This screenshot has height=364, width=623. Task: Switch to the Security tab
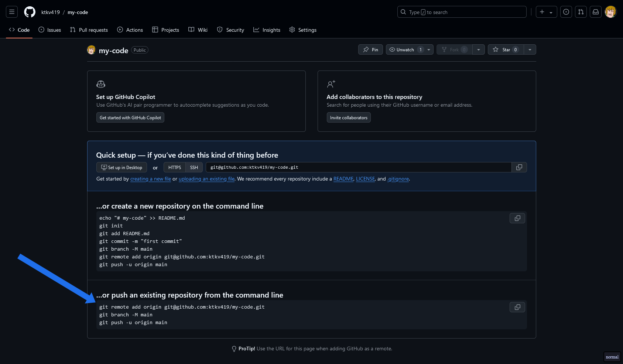[230, 30]
